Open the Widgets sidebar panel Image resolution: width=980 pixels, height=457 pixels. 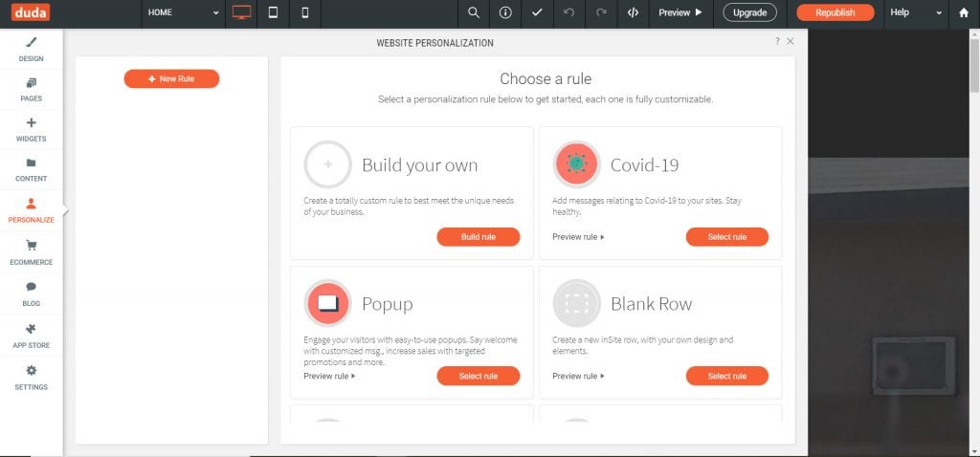click(32, 130)
